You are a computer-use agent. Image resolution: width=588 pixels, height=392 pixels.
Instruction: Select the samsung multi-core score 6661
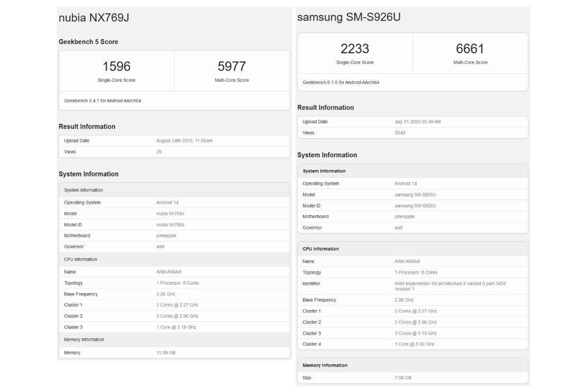(470, 49)
